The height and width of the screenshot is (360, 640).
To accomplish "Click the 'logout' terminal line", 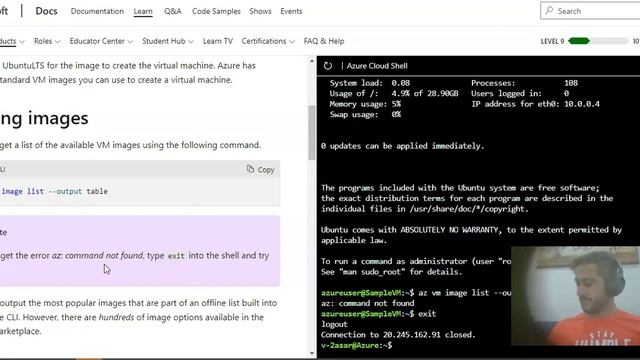I will coord(334,324).
